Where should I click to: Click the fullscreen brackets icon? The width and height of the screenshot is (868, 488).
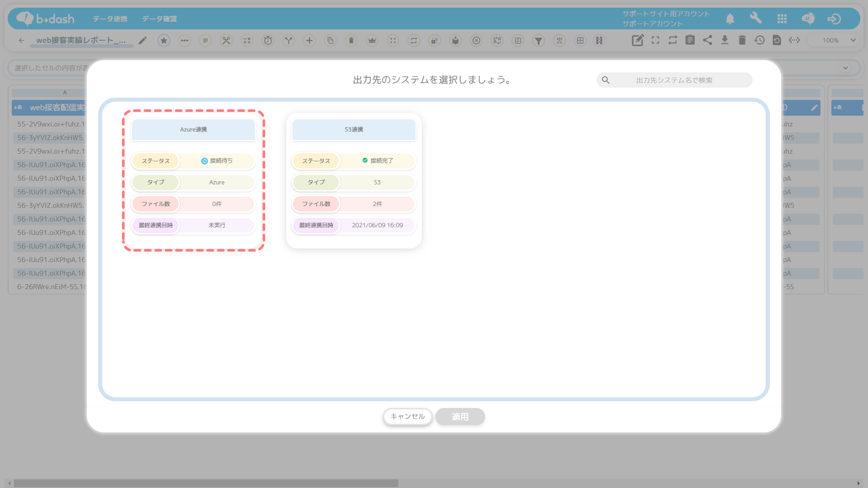tap(655, 40)
